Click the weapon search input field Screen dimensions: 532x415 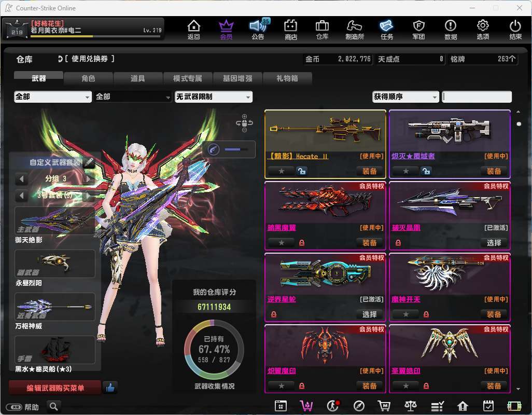(x=477, y=96)
